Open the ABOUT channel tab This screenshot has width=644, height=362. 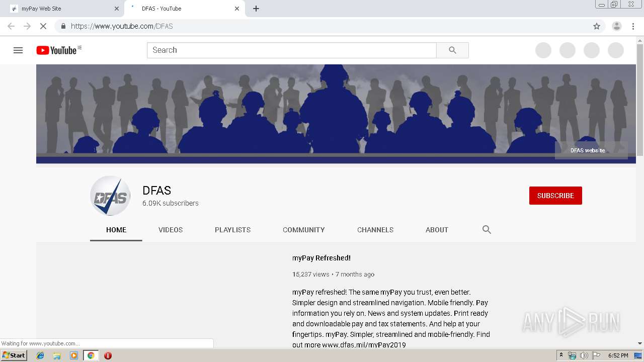point(437,230)
